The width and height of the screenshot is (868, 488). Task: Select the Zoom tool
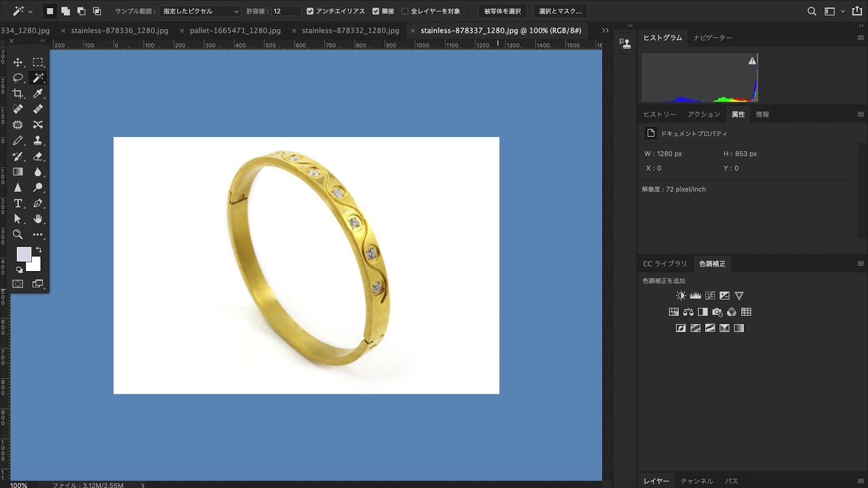point(18,235)
